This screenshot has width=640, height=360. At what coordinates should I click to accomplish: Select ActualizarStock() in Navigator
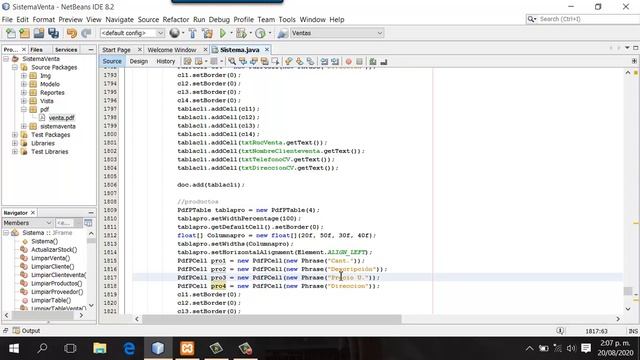click(54, 250)
